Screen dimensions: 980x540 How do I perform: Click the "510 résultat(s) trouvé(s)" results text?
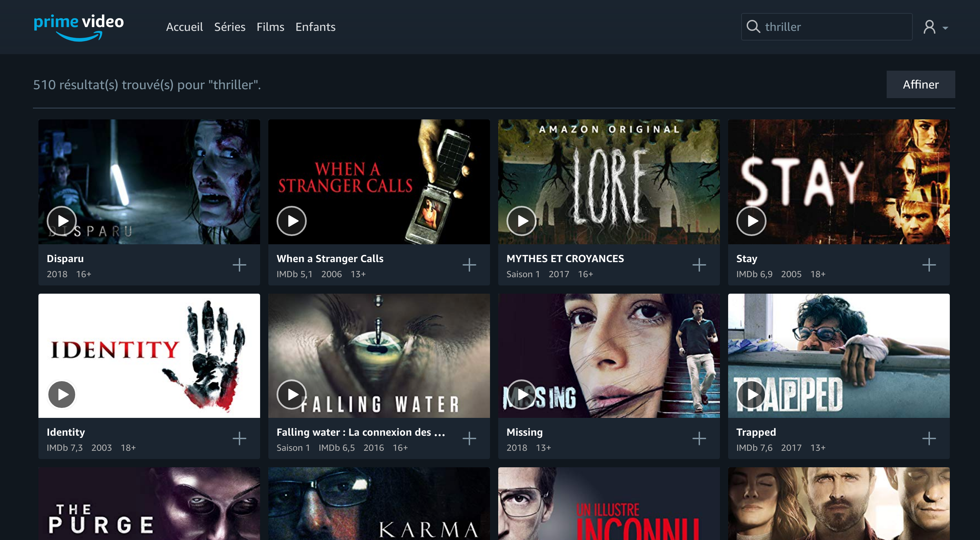(x=147, y=85)
